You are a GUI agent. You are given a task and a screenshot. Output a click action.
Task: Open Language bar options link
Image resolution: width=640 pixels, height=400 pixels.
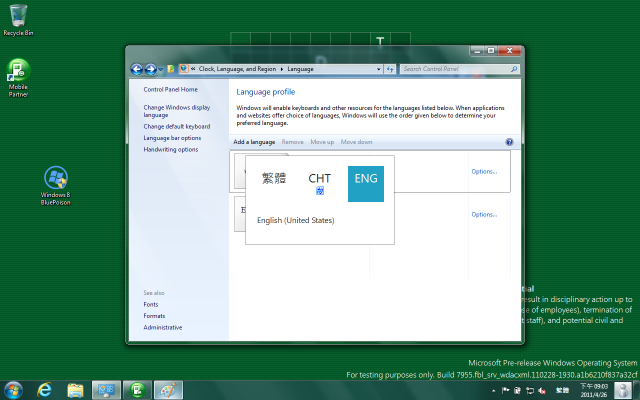coord(172,138)
